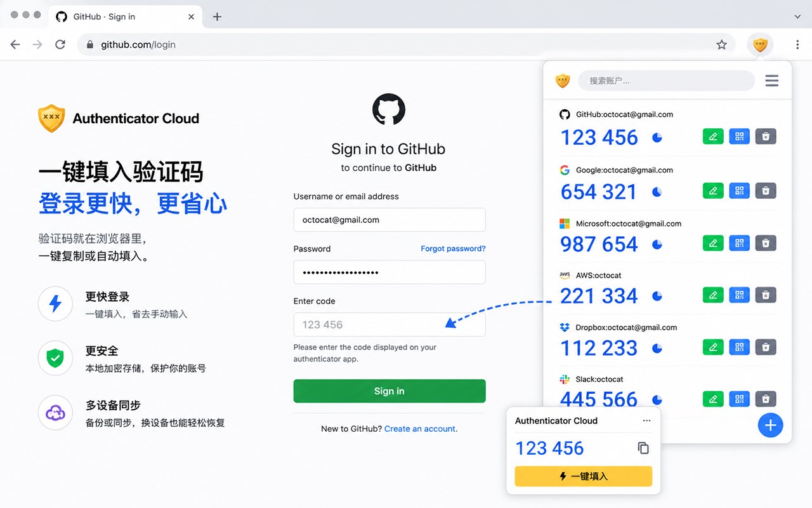812x508 pixels.
Task: Add a new account with the plus button
Action: pyautogui.click(x=771, y=425)
